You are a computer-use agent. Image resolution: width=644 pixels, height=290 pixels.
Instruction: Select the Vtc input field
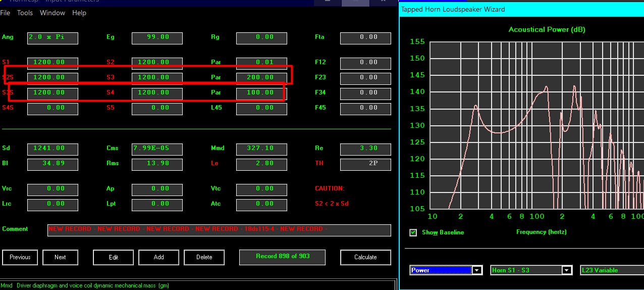(261, 189)
